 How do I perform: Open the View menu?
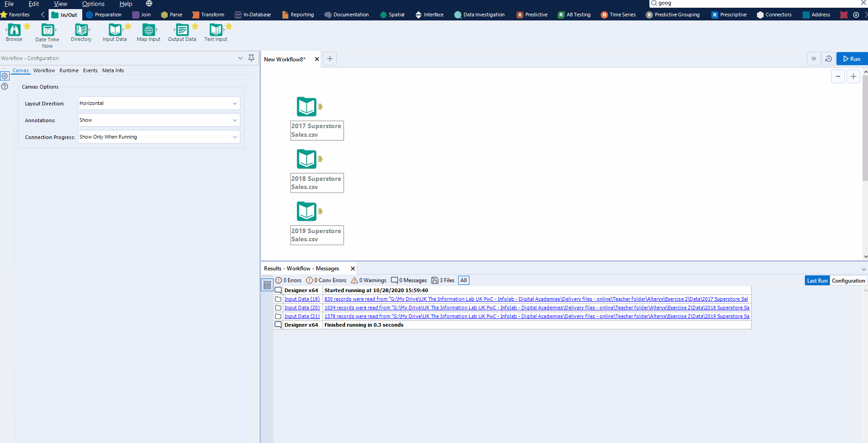click(60, 4)
